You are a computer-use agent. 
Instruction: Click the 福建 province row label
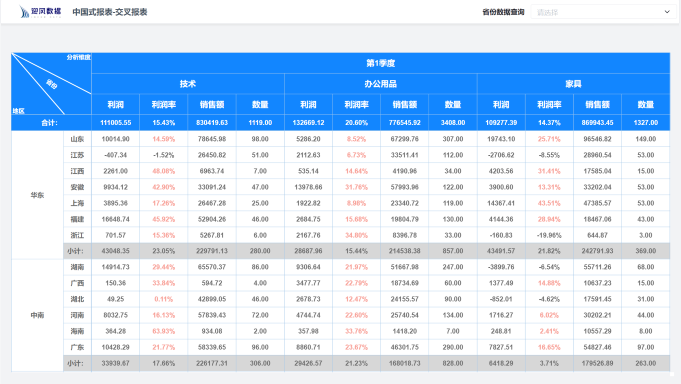(77, 219)
